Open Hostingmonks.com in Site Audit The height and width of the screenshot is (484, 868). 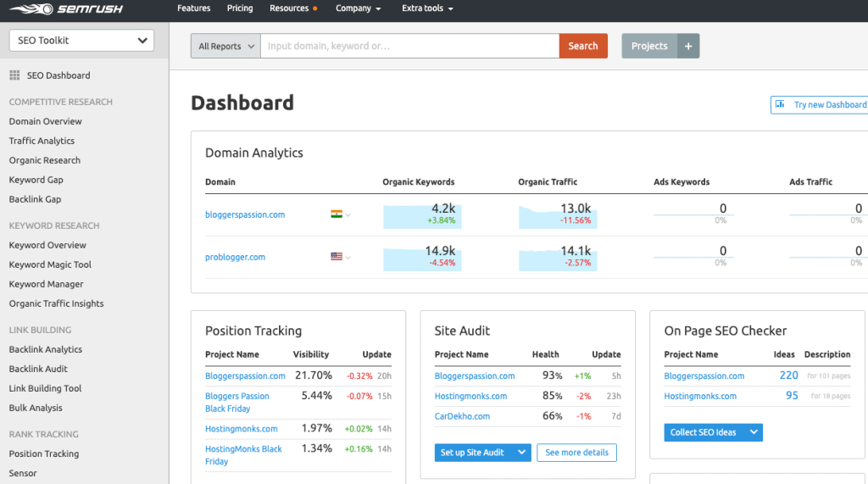coord(470,396)
